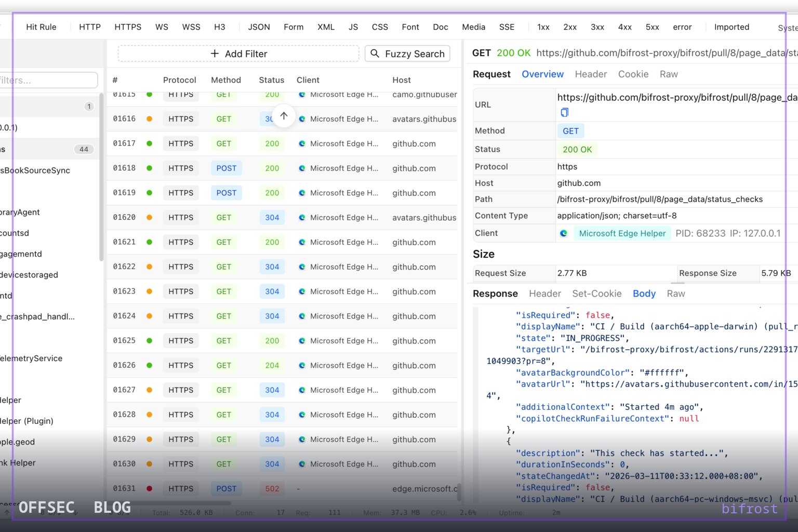Click the green status dot of row 01618
The image size is (798, 532).
coord(150,168)
